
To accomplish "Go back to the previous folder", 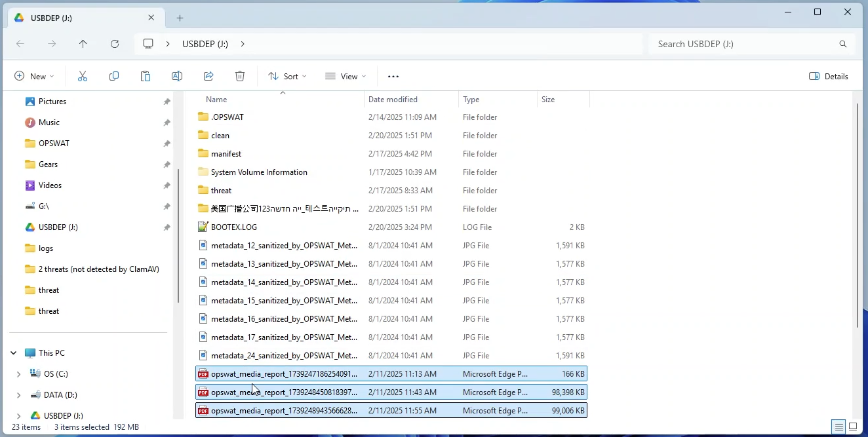I will click(x=20, y=44).
